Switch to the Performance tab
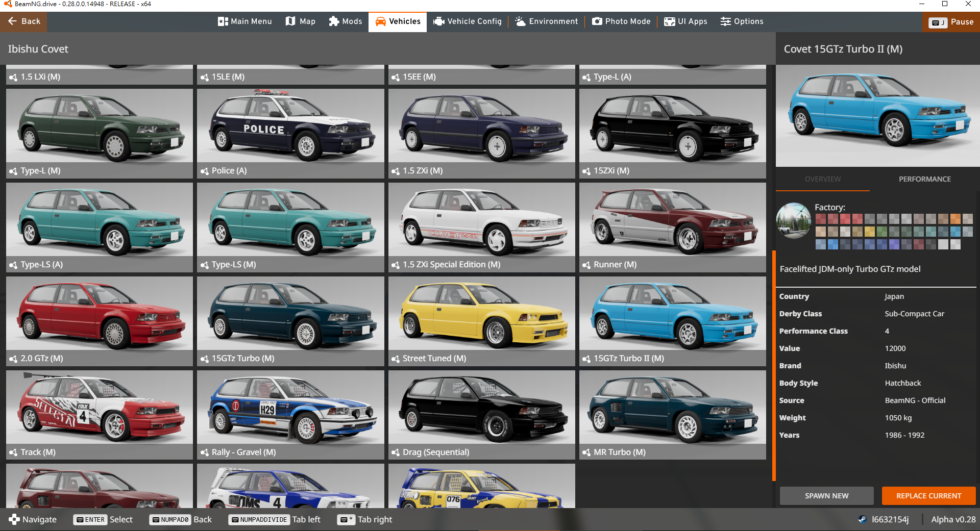 [924, 179]
